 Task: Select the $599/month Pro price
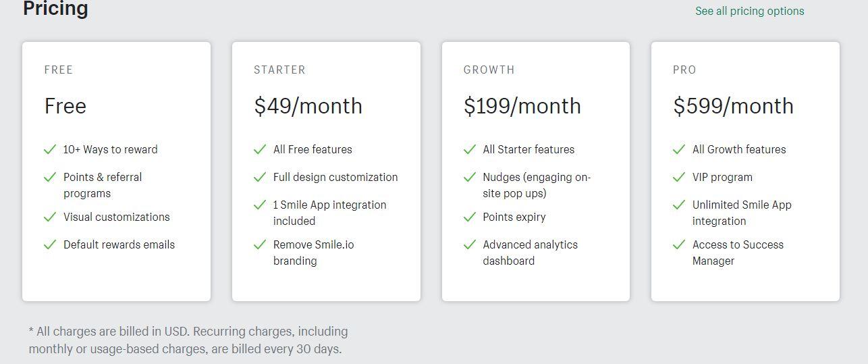point(733,106)
